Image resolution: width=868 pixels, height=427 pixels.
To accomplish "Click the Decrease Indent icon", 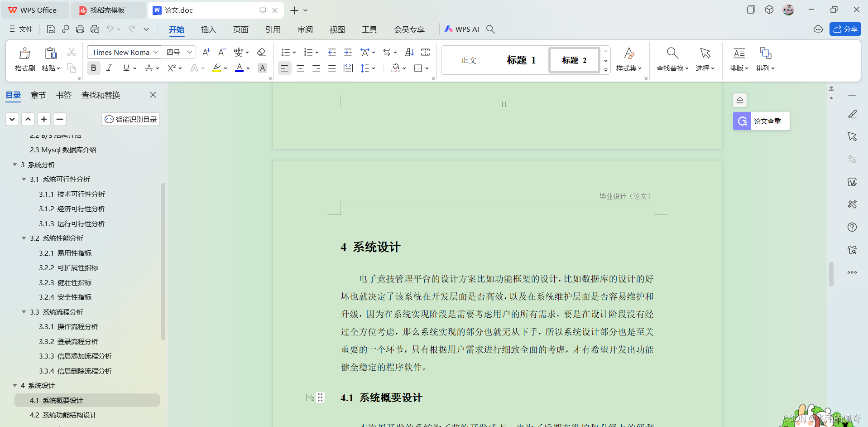I will [332, 52].
